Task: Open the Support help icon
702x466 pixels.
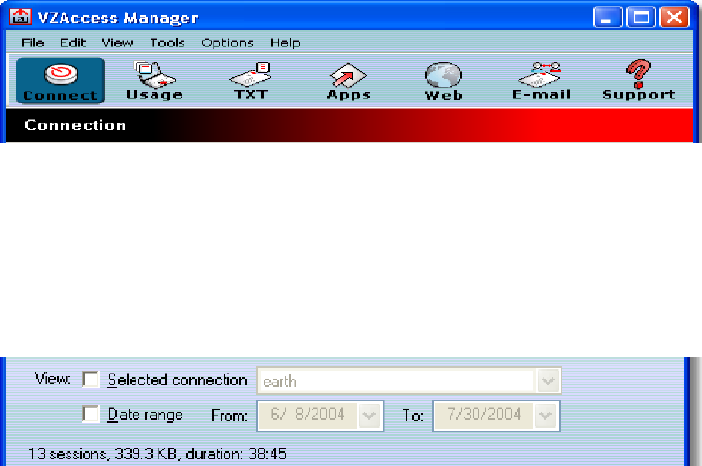Action: pos(638,81)
